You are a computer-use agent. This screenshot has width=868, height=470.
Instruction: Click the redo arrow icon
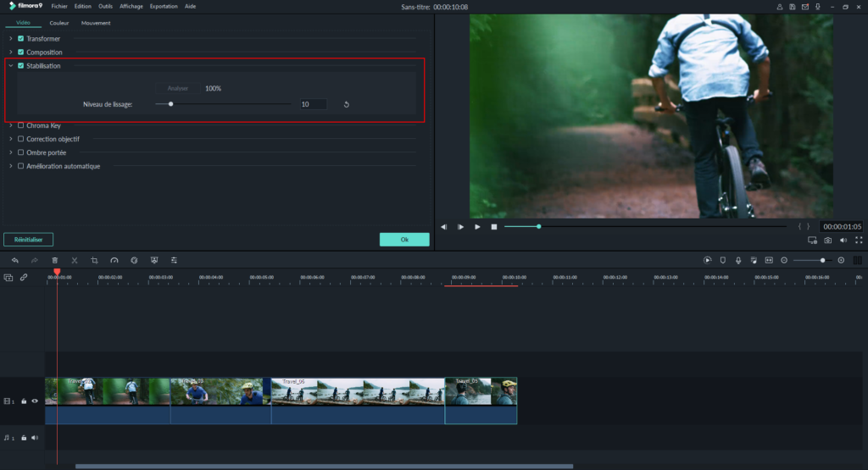point(34,261)
